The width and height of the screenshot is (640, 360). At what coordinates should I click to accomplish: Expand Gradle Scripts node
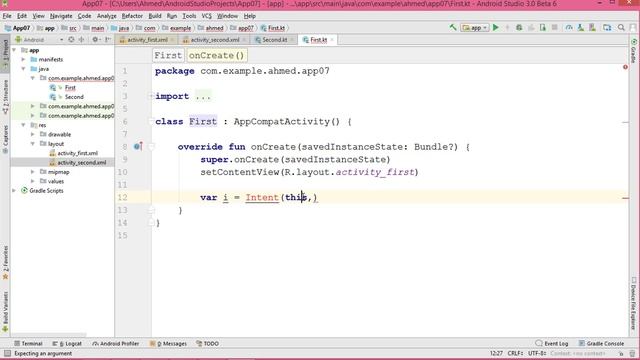pyautogui.click(x=14, y=191)
